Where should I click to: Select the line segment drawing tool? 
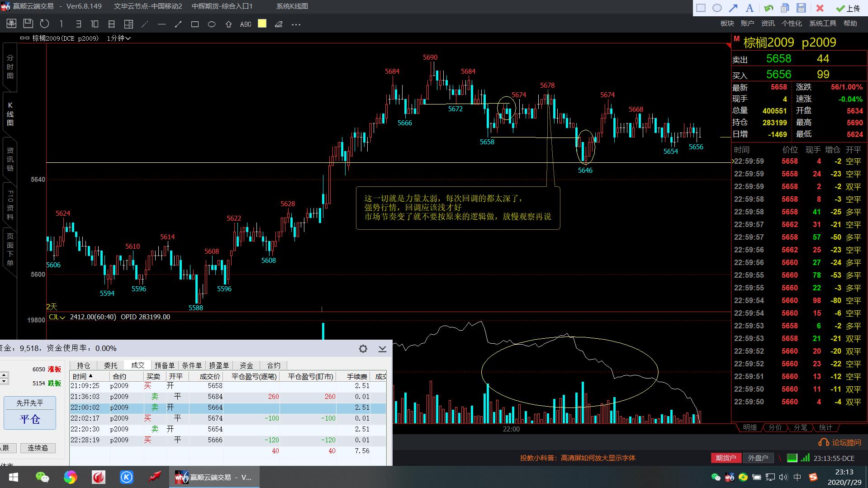(178, 24)
